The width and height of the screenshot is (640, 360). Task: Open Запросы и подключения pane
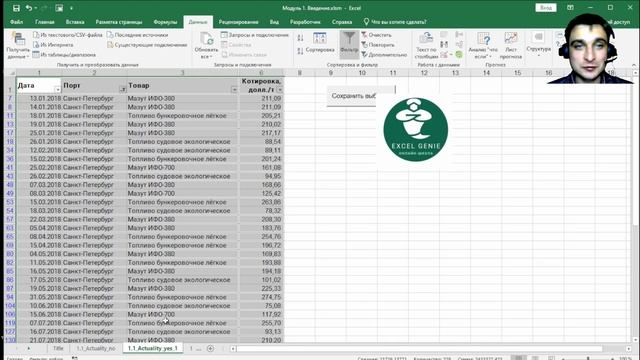[255, 35]
